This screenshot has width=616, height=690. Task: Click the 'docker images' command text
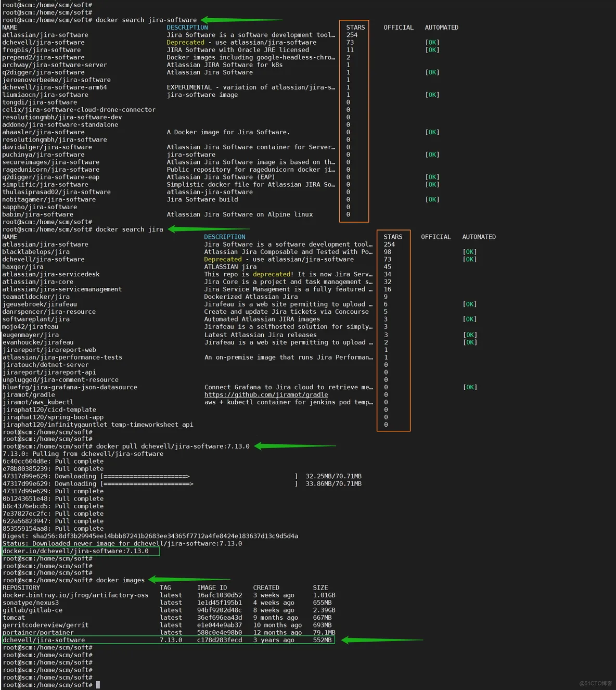pyautogui.click(x=120, y=580)
